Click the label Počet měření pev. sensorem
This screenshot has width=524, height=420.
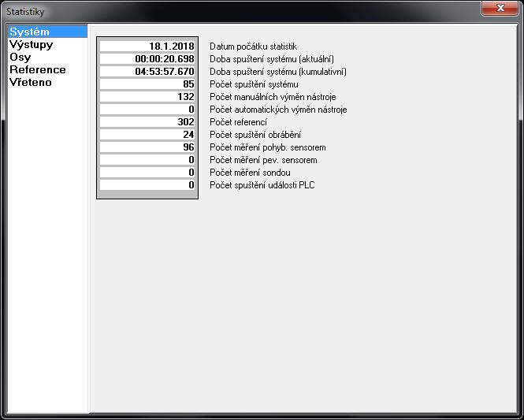point(263,160)
